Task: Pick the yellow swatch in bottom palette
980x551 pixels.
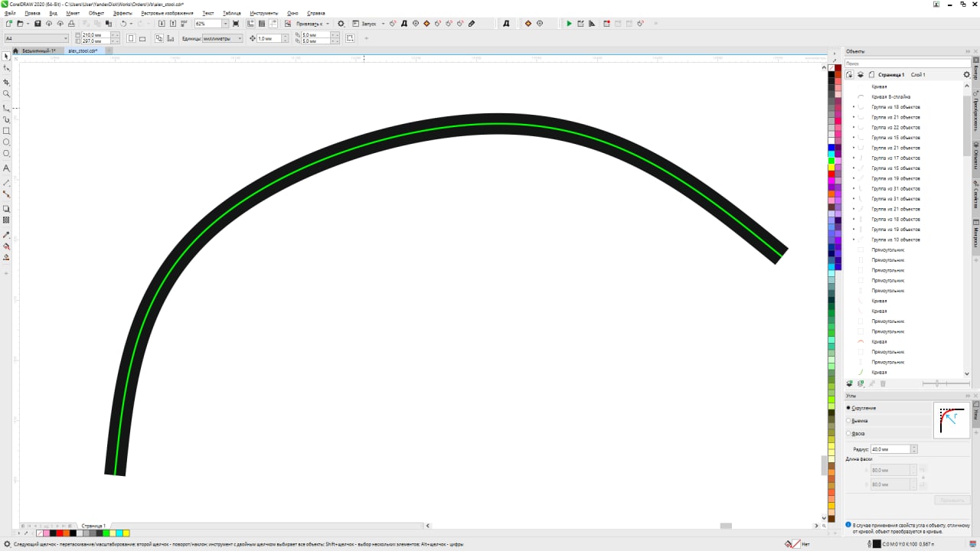Action: [126, 533]
